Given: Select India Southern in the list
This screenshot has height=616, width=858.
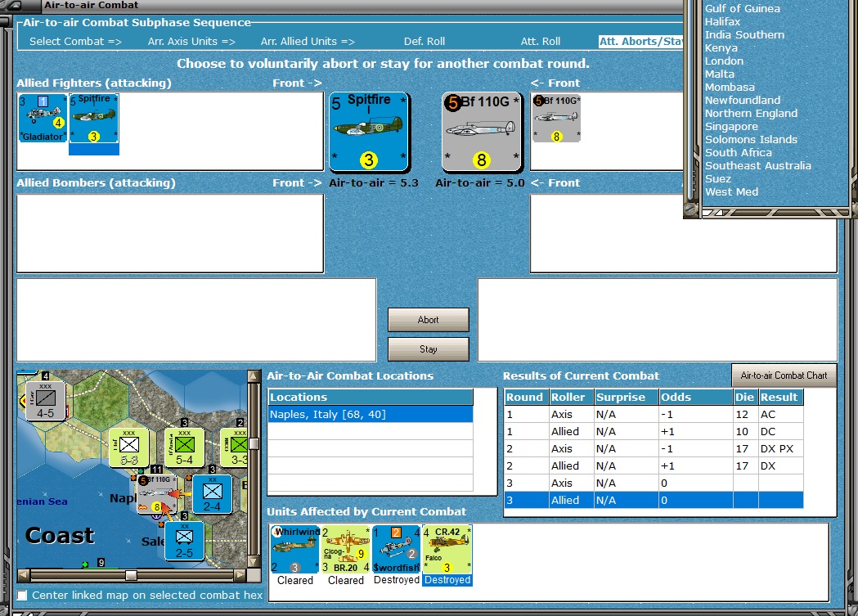Looking at the screenshot, I should click(x=744, y=35).
